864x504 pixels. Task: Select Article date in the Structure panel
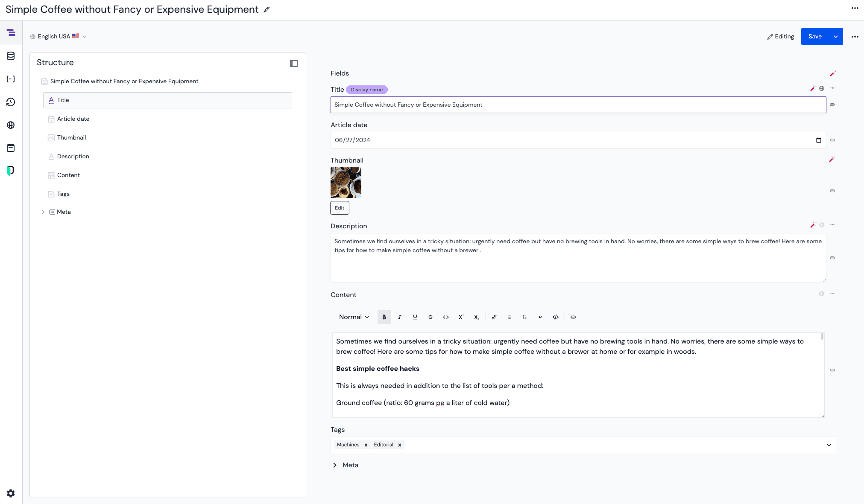[x=73, y=119]
